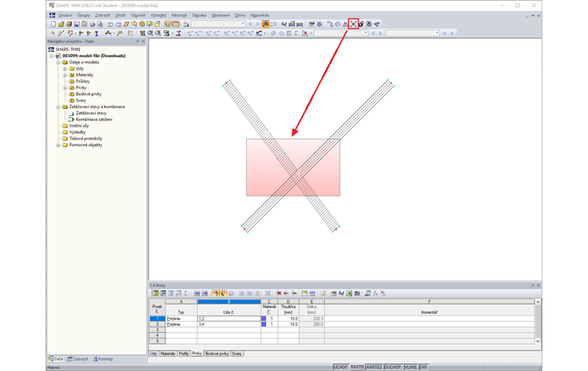Open the Nápověda menu

(259, 15)
